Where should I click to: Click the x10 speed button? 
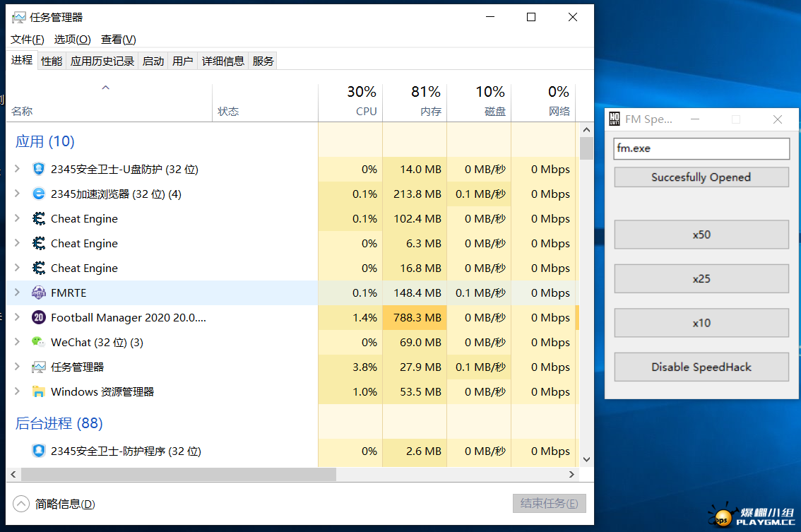coord(701,323)
